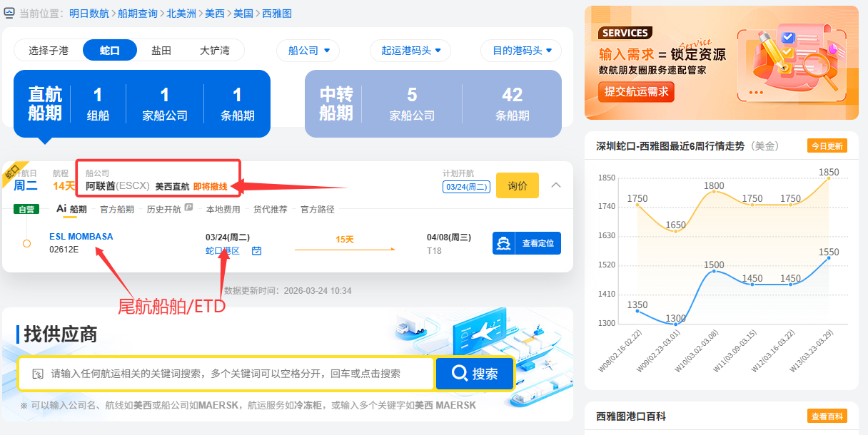Open the 船公司 filter dropdown
This screenshot has width=868, height=435.
(308, 51)
